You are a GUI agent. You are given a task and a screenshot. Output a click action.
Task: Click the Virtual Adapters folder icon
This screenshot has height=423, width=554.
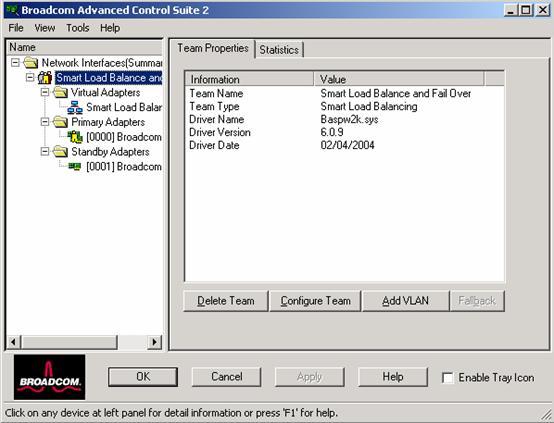60,93
